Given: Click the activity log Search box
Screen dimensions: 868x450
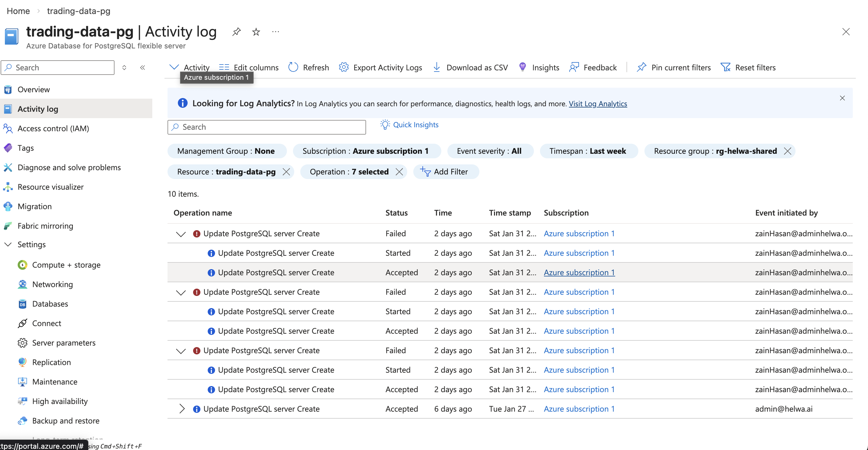Looking at the screenshot, I should (266, 127).
